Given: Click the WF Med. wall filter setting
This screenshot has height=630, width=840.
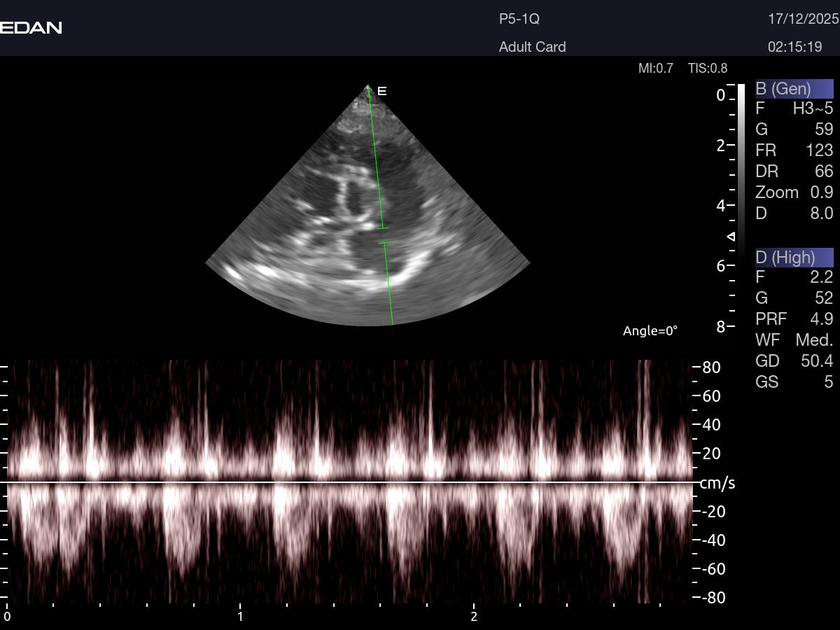Looking at the screenshot, I should point(794,340).
